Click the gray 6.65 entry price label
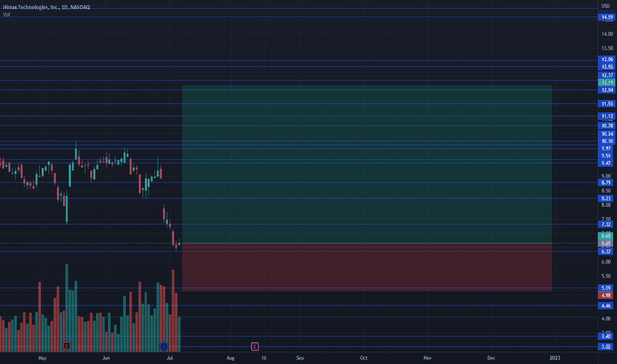The image size is (617, 364). click(x=606, y=244)
